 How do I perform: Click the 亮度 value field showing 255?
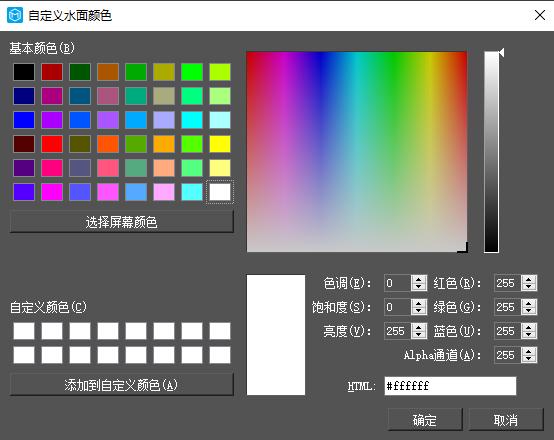pyautogui.click(x=397, y=331)
